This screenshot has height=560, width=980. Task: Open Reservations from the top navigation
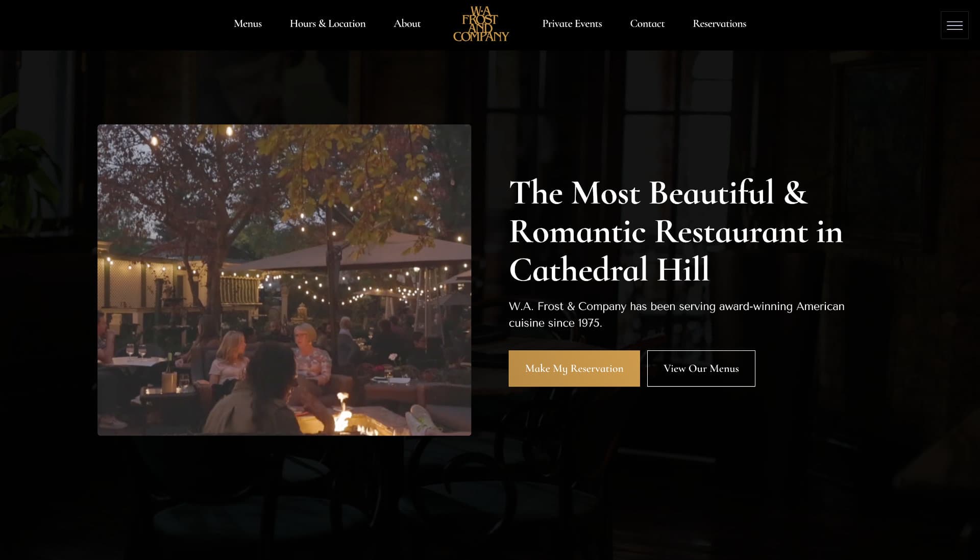tap(719, 23)
